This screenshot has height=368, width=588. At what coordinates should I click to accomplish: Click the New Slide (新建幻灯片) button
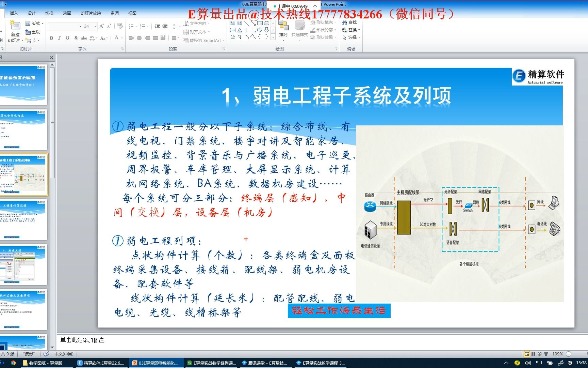(x=15, y=31)
